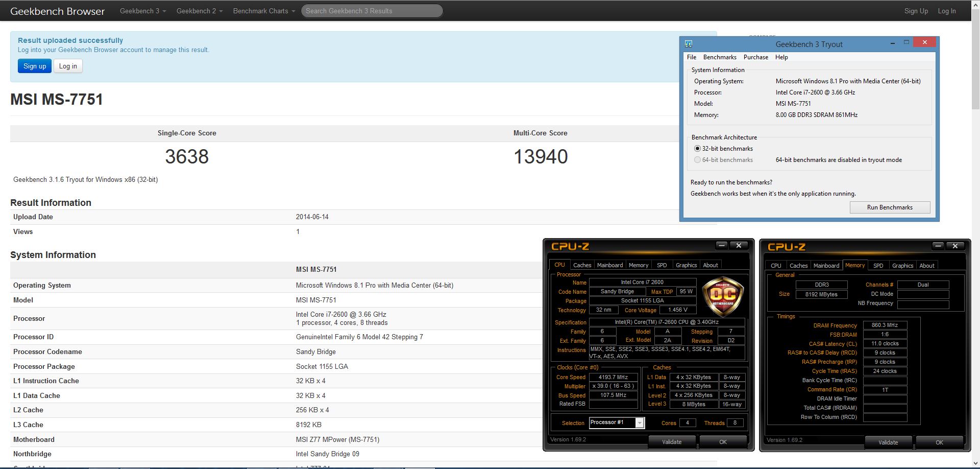Click the Log in button in banner

click(68, 66)
